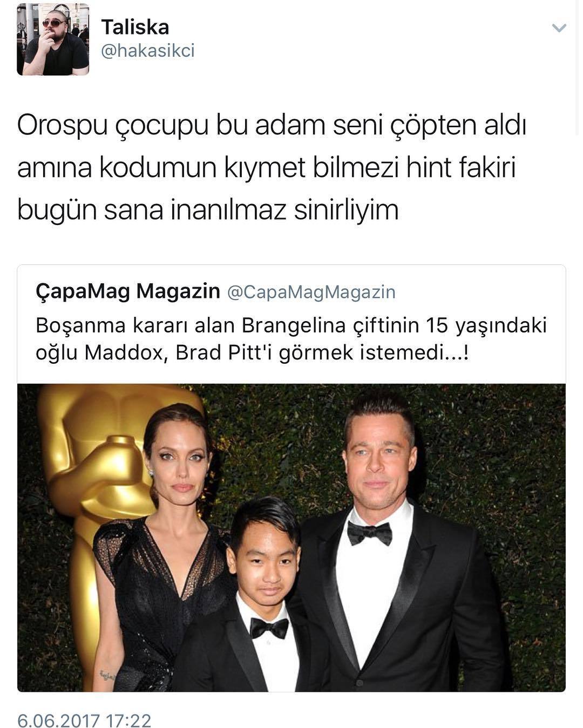This screenshot has height=728, width=583.
Task: Open the Taliska display name profile link
Action: [135, 27]
